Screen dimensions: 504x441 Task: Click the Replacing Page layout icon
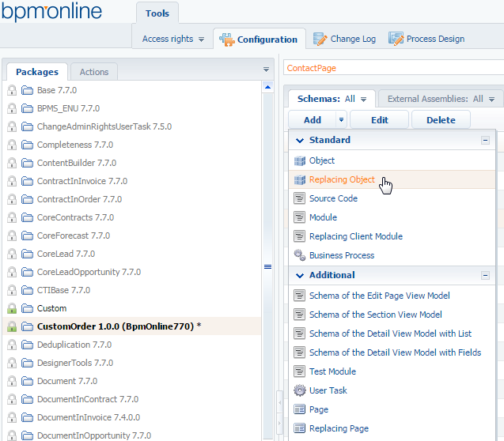point(300,428)
